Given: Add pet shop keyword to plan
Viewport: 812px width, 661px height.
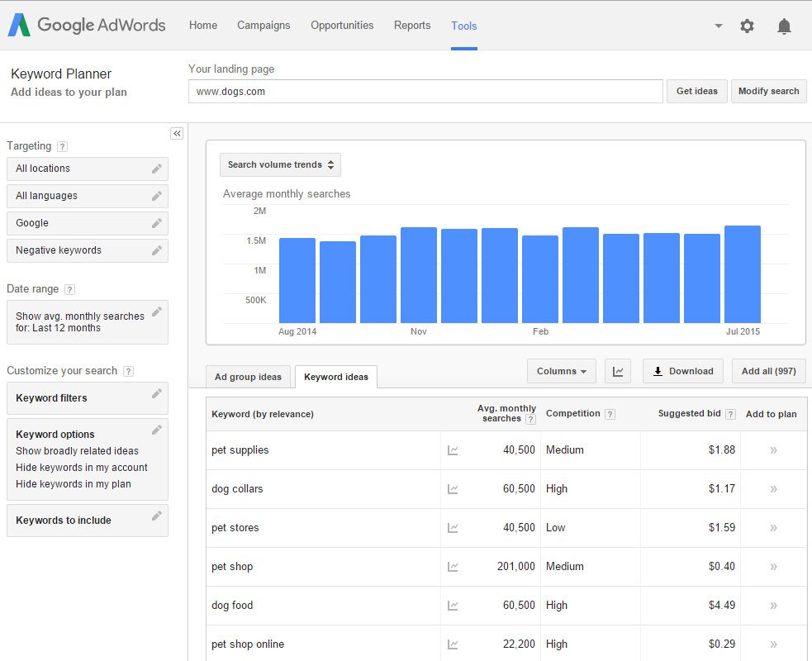Looking at the screenshot, I should (x=773, y=567).
